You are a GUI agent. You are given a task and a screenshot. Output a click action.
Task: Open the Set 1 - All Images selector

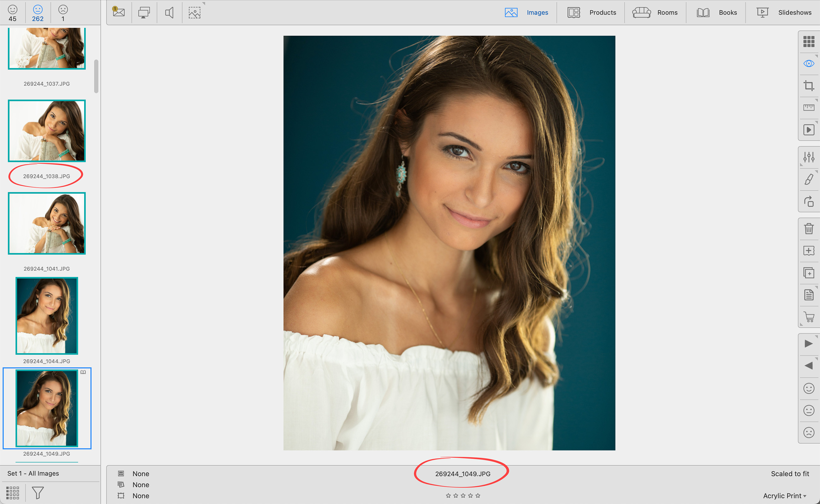click(33, 473)
